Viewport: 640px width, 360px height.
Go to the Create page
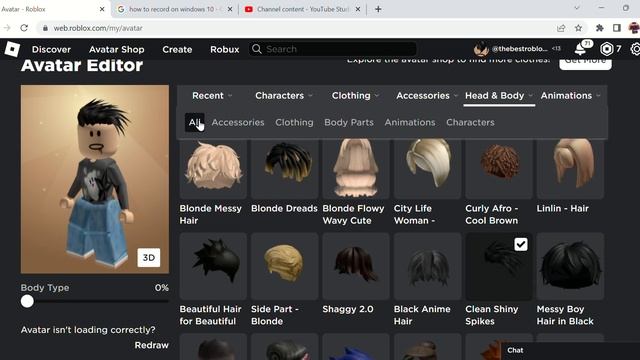(x=177, y=49)
